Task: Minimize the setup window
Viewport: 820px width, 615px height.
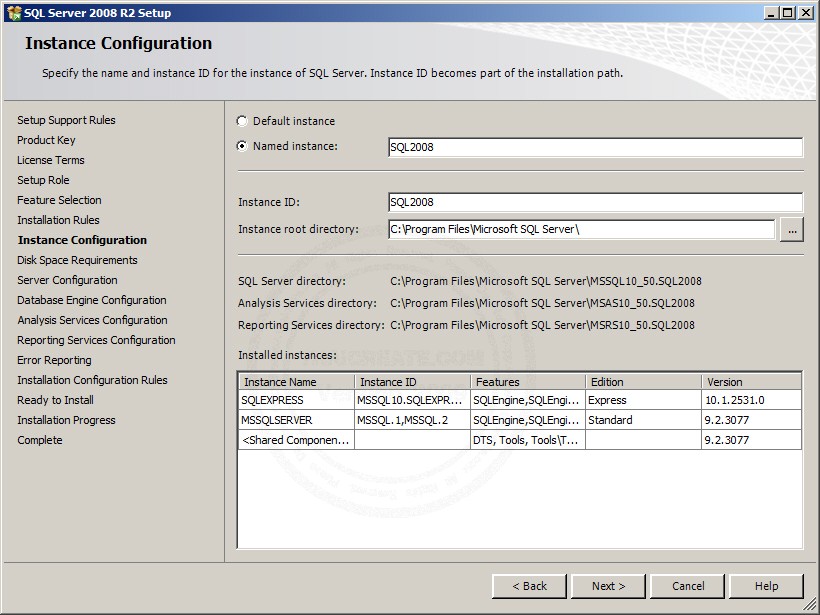Action: [770, 13]
